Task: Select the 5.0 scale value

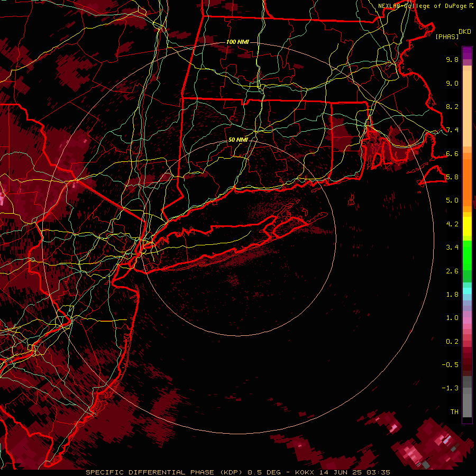Action: 452,200
